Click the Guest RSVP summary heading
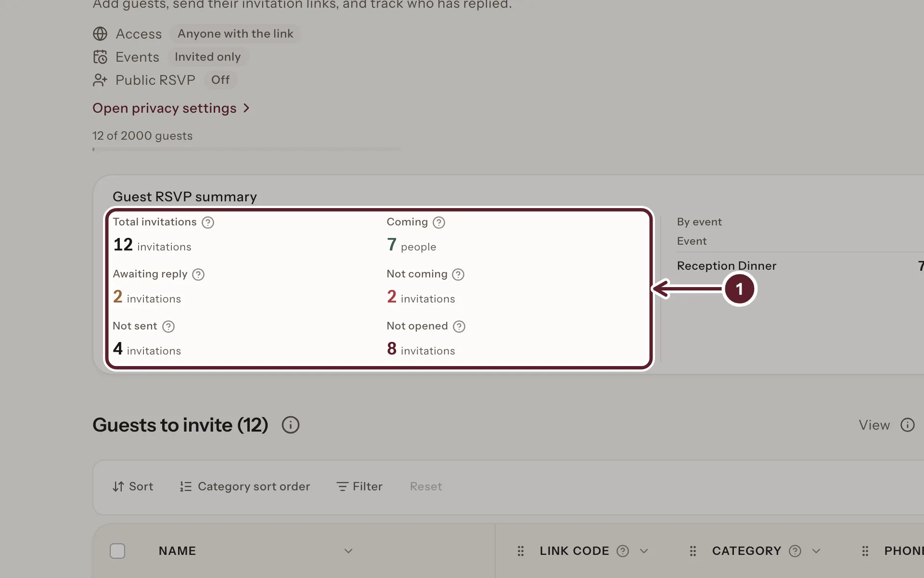This screenshot has width=924, height=578. pyautogui.click(x=185, y=197)
